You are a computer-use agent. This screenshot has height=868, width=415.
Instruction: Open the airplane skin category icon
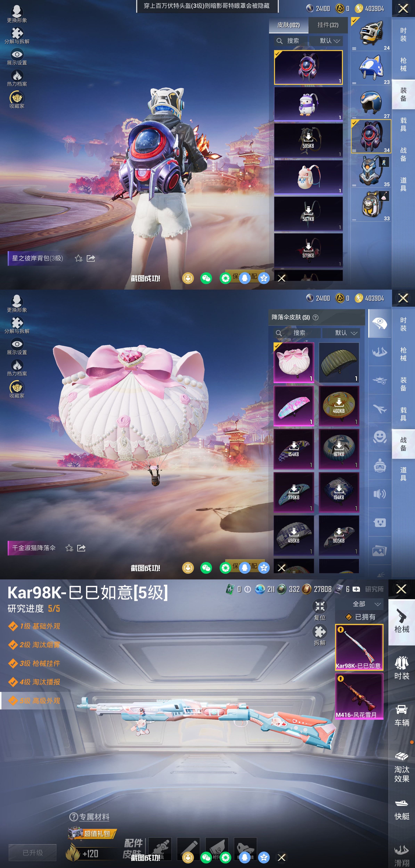(x=380, y=409)
